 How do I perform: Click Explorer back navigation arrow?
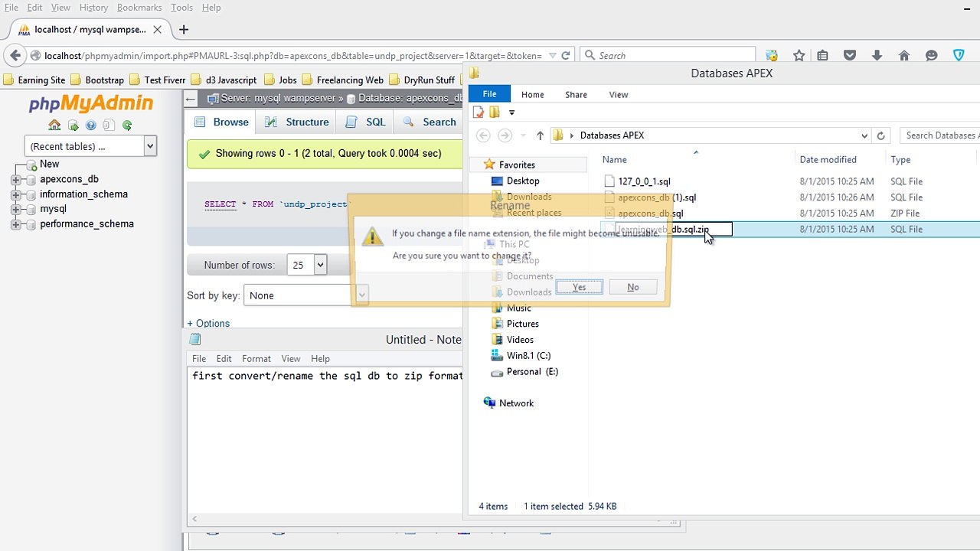point(483,135)
